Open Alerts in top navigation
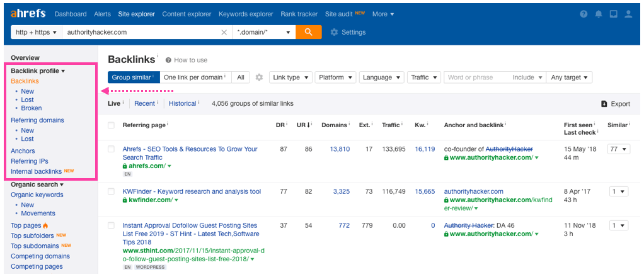644x277 pixels. click(102, 14)
